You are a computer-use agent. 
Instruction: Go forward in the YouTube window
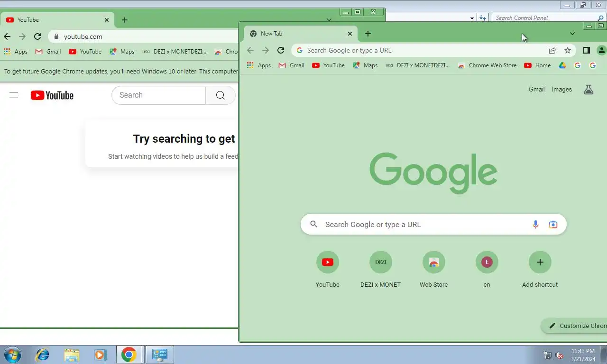[x=22, y=36]
